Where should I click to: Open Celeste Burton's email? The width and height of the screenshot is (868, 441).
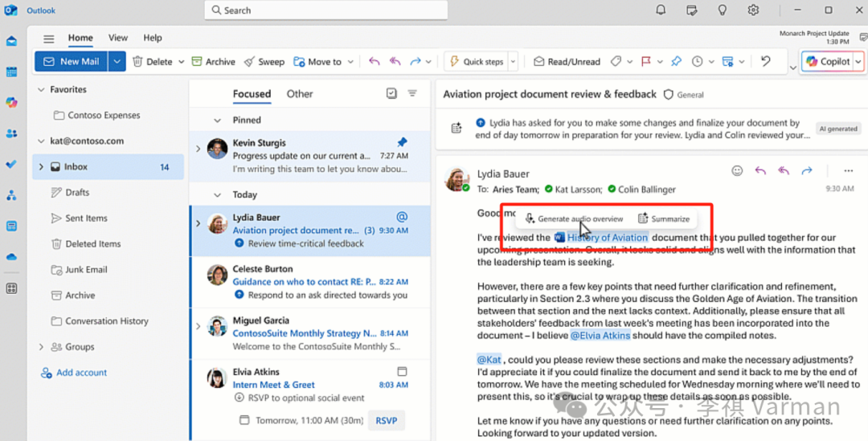(x=310, y=282)
